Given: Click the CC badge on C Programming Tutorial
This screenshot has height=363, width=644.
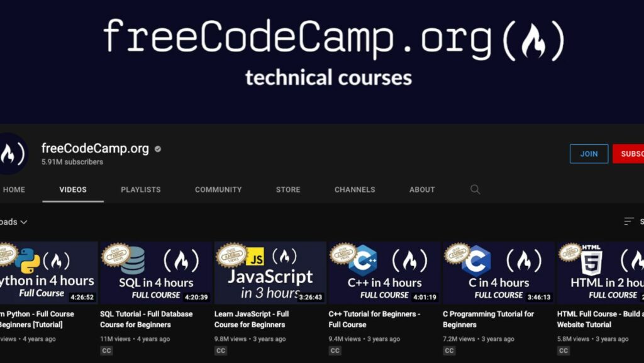Looking at the screenshot, I should (x=448, y=350).
